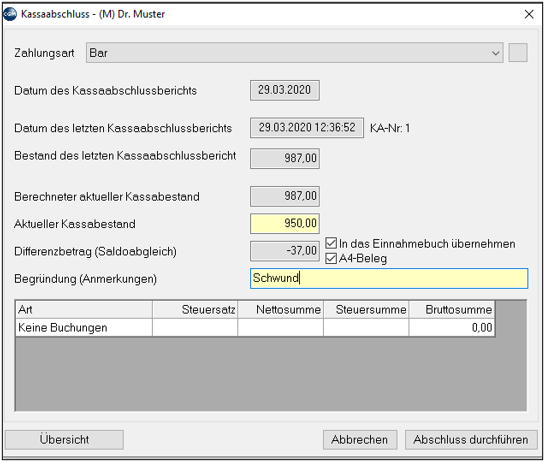Click the Bruttosumme column header
Screen dimensions: 545x462
coord(452,310)
